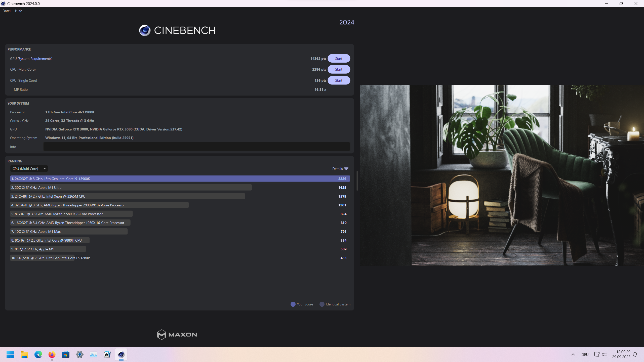Select the Threadripper 1950X ranking row
The width and height of the screenshot is (644, 362).
180,223
